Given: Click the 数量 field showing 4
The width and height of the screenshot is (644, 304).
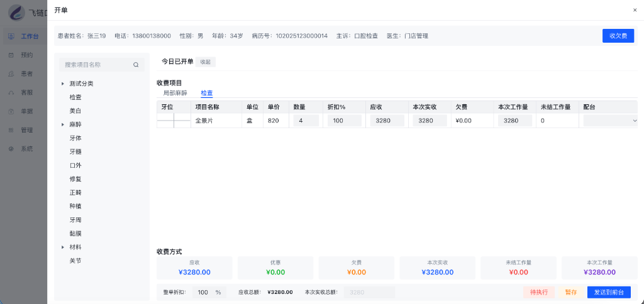Looking at the screenshot, I should (306, 121).
